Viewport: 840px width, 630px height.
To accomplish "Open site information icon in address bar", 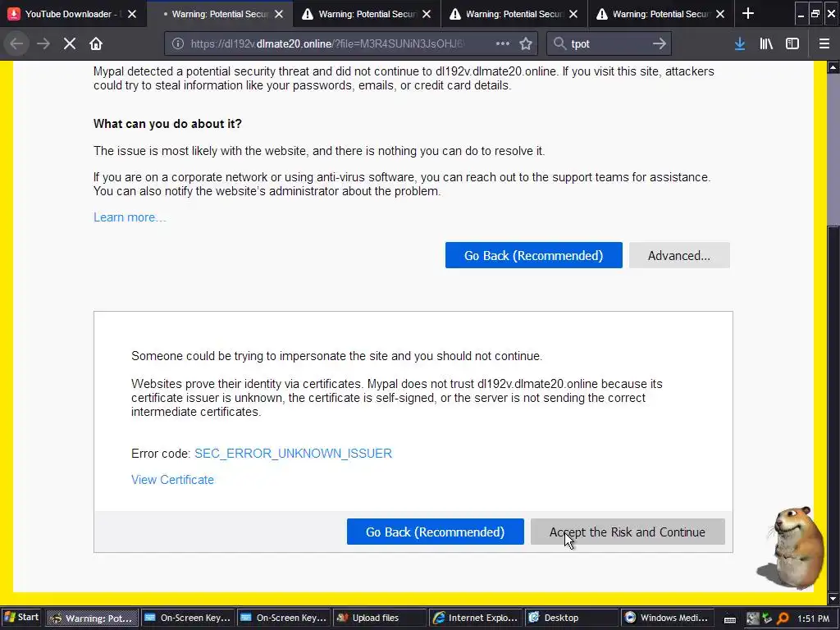I will pos(178,44).
